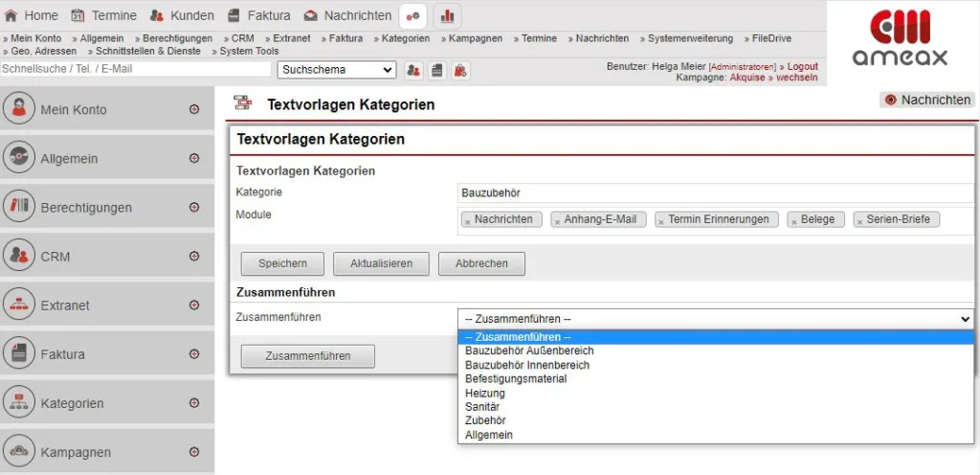Click the CRM sidebar icon
The width and height of the screenshot is (980, 475).
coord(19,256)
